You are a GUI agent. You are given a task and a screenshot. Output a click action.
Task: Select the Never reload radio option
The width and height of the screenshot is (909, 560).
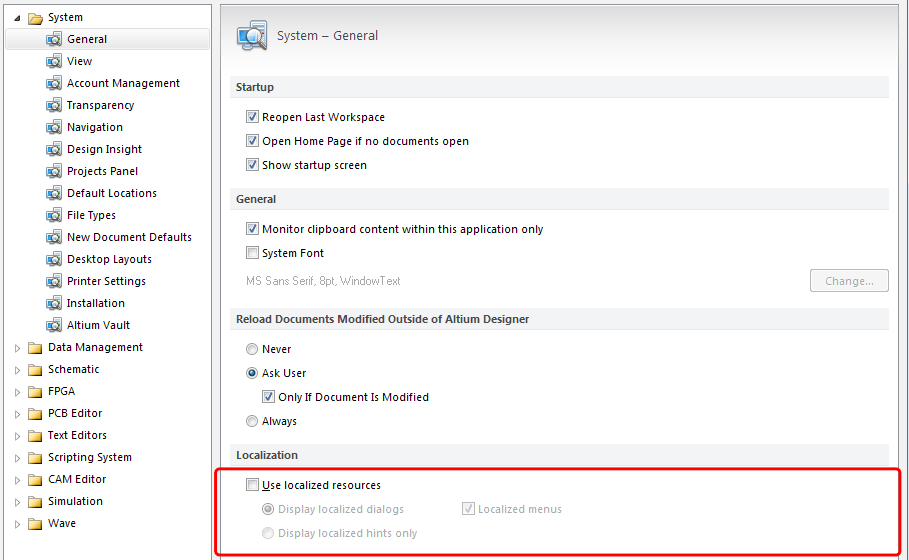pos(253,349)
